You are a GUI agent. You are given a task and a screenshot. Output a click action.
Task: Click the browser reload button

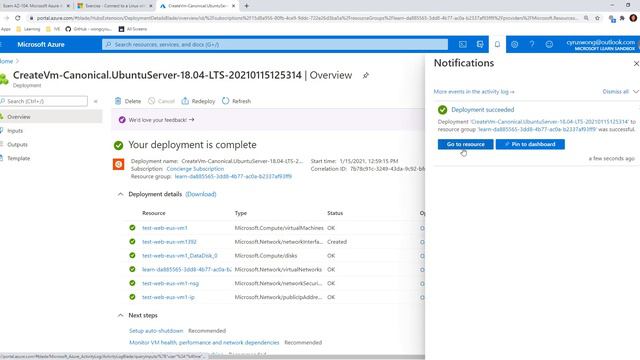18,18
